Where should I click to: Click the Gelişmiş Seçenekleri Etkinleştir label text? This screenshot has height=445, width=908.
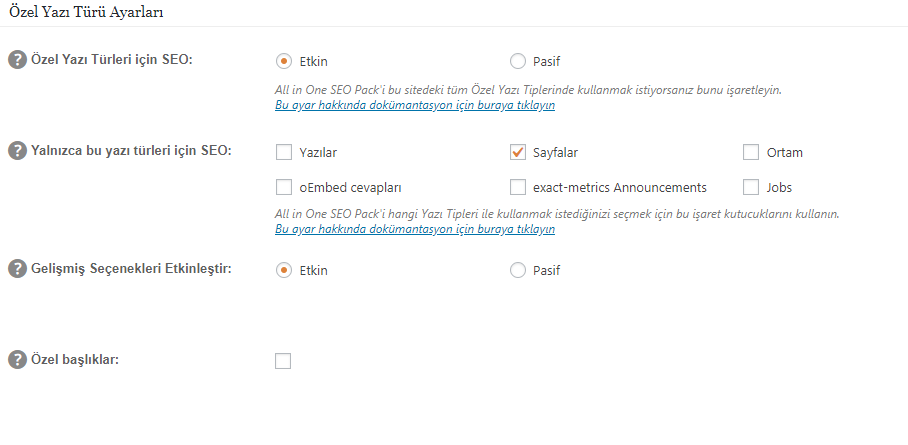pos(131,269)
